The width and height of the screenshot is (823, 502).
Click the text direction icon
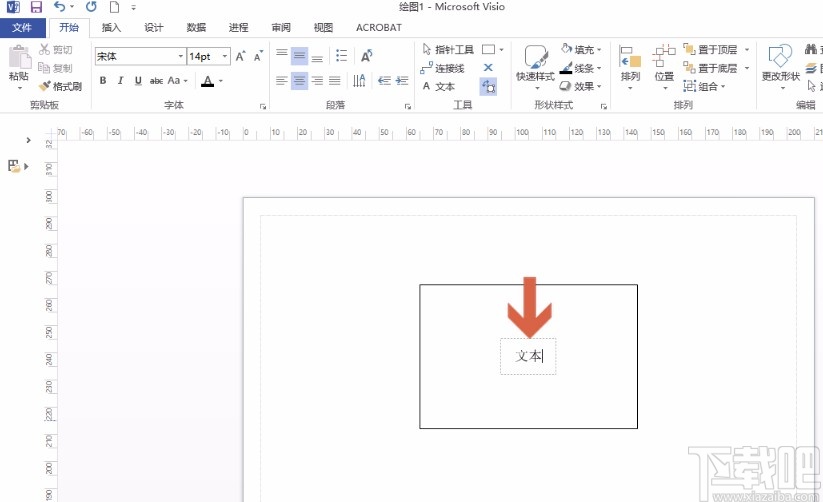coord(359,80)
